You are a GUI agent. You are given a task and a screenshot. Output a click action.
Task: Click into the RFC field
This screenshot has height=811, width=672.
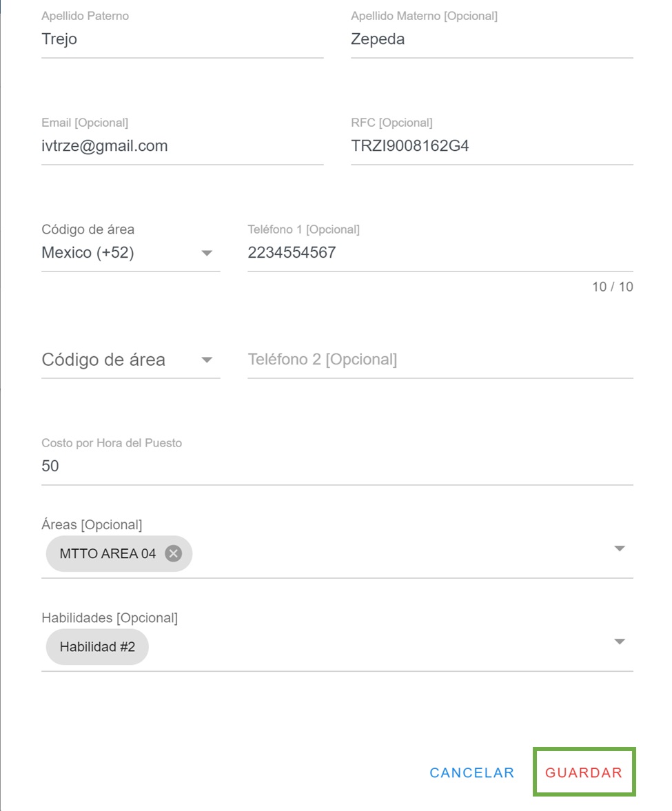(x=491, y=146)
